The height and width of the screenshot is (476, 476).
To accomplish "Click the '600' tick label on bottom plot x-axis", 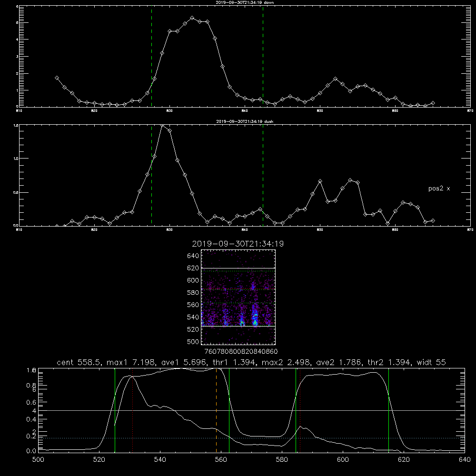I will point(343,460).
